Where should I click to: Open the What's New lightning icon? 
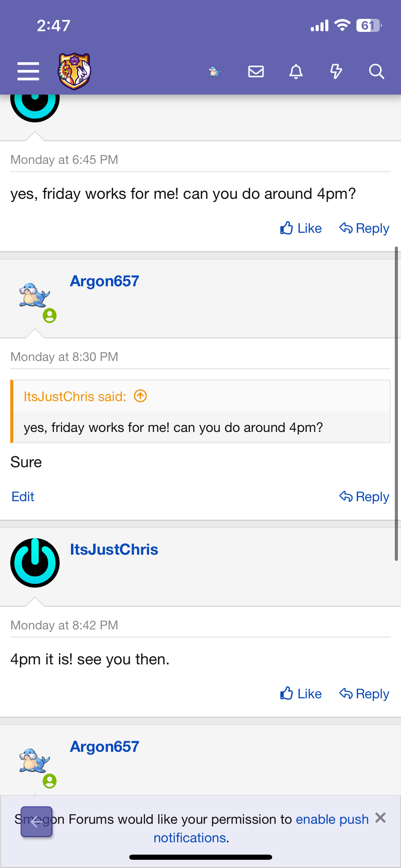[x=336, y=72]
